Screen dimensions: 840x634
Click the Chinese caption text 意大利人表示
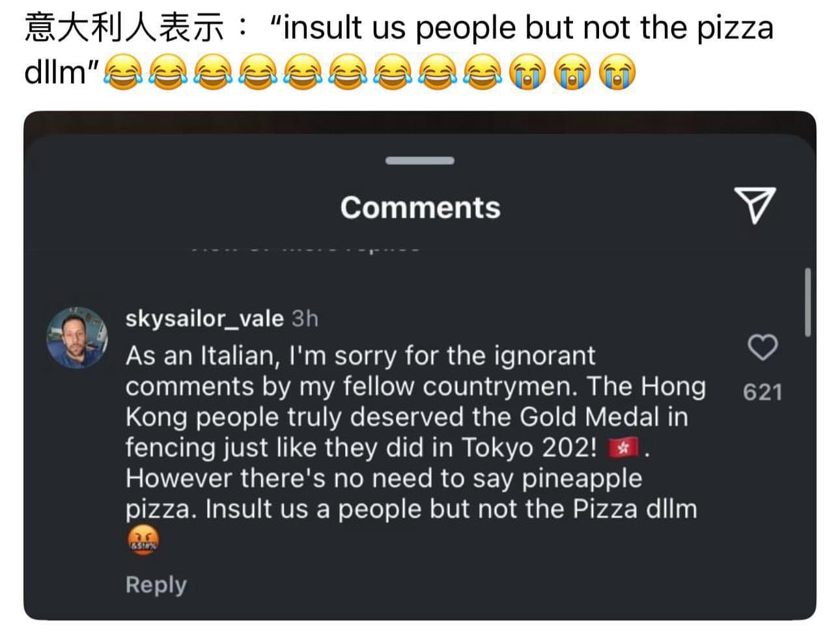[124, 28]
